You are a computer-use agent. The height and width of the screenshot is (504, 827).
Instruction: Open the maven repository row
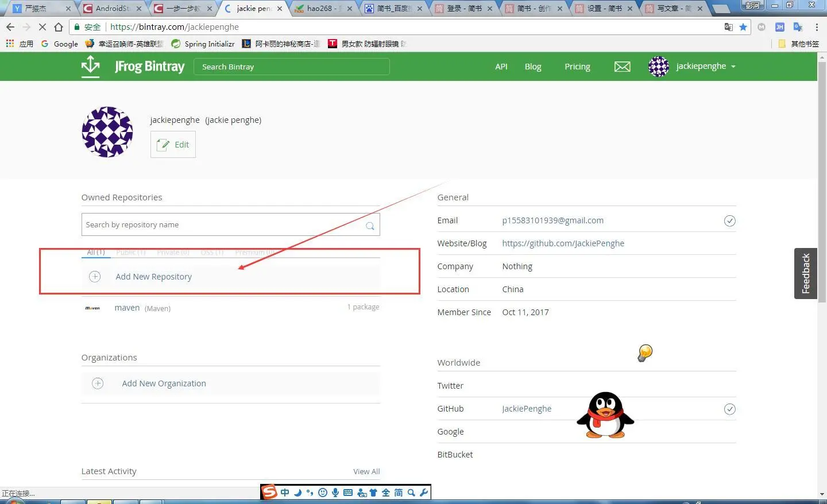coord(230,308)
